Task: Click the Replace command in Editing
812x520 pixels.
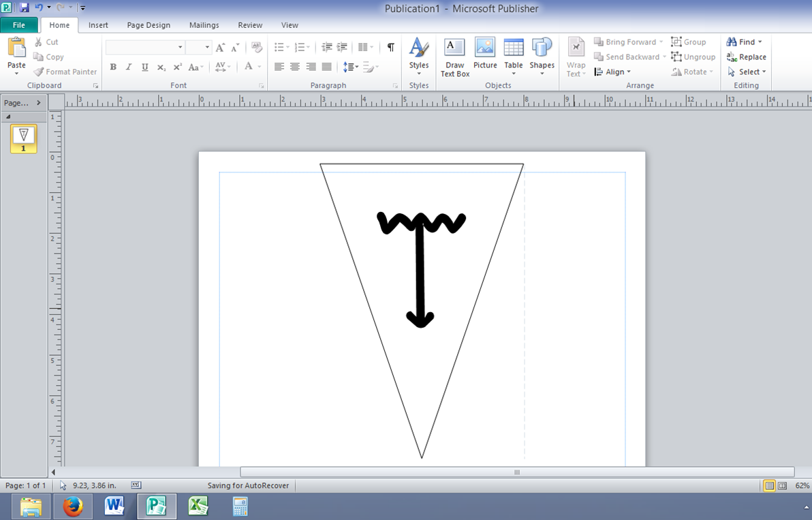Action: pos(746,57)
